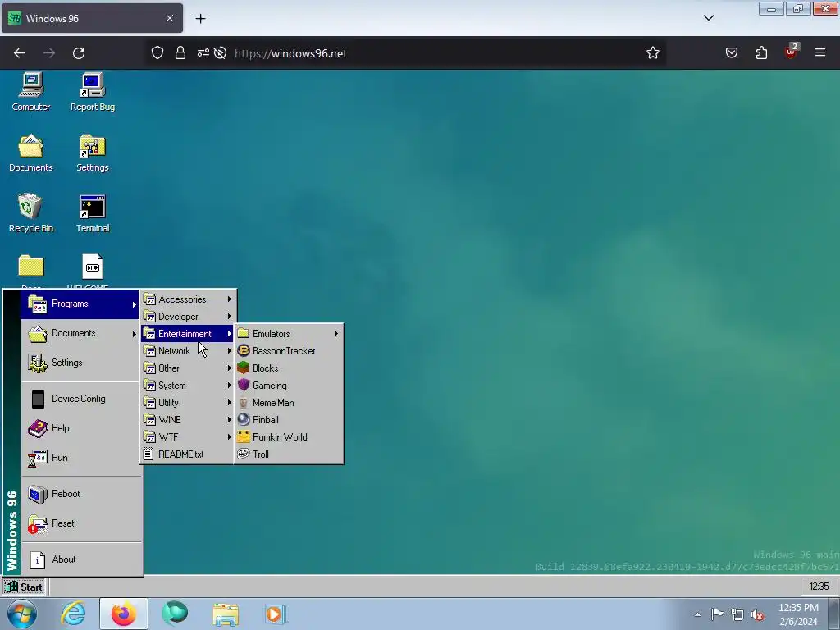Click the Windows 96 taskbar clock
Screen dimensions: 840x630
click(x=818, y=586)
